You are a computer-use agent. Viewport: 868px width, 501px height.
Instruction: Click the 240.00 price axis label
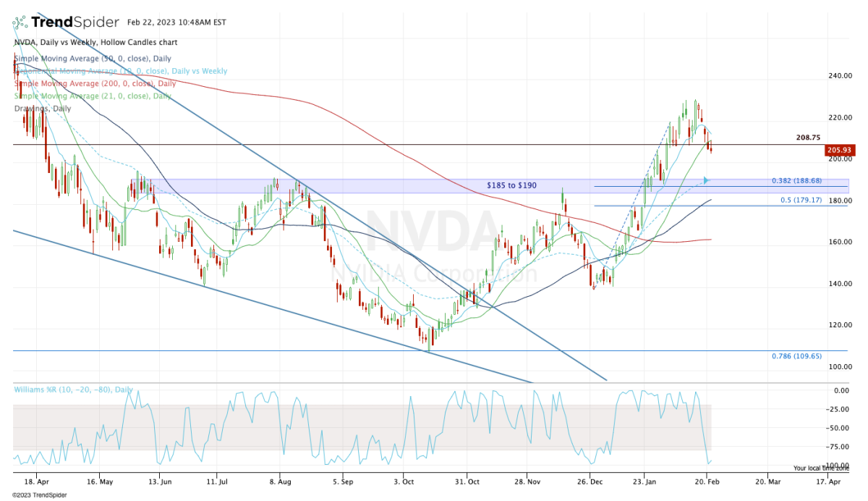(x=840, y=76)
